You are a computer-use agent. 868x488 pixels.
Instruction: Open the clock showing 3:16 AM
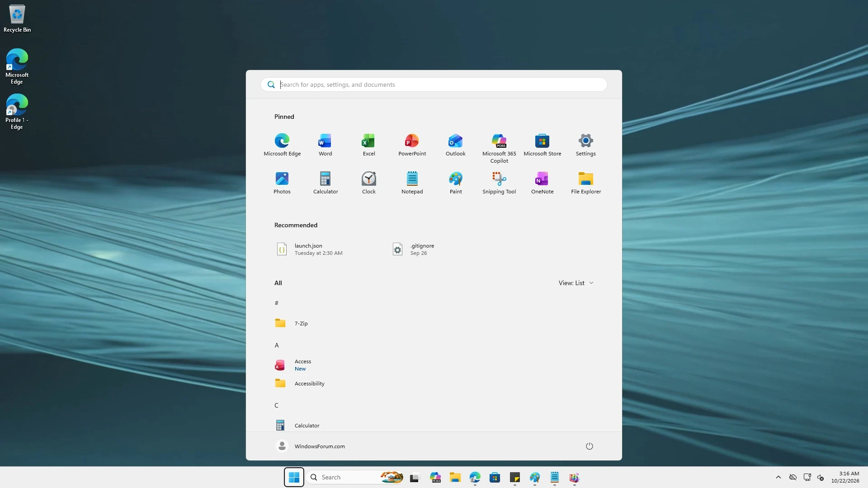point(845,477)
